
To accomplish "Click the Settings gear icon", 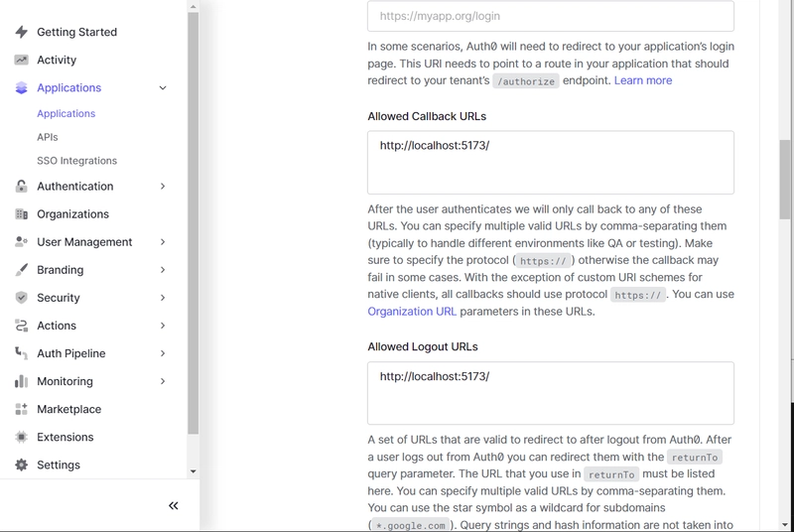I will (x=21, y=465).
